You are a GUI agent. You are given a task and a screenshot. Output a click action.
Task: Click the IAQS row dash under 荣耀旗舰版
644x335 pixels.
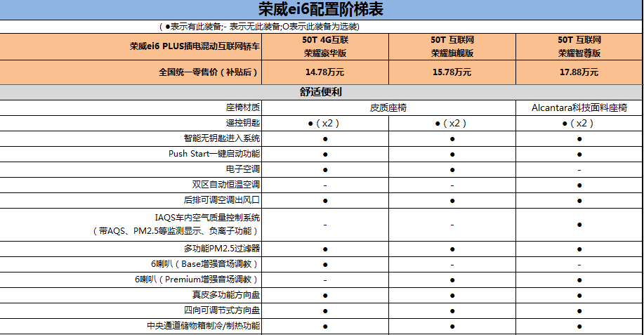click(452, 225)
